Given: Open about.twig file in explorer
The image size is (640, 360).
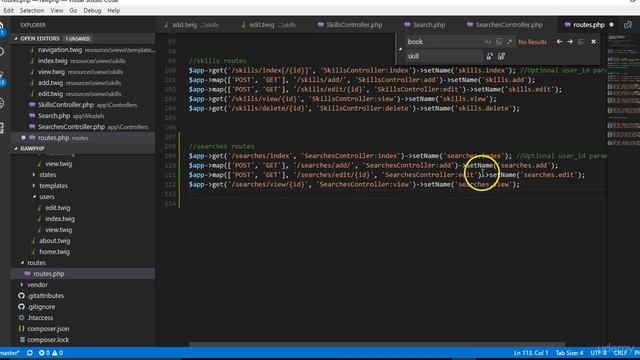Looking at the screenshot, I should [55, 241].
